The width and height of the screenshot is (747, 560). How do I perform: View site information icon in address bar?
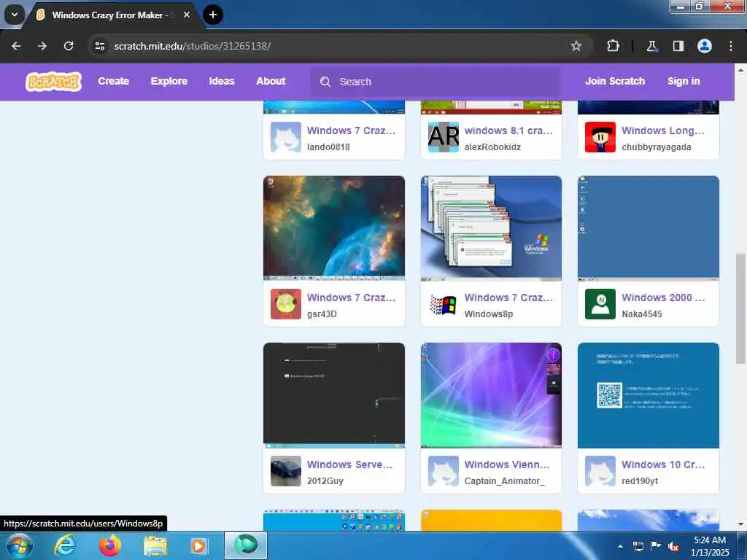[x=99, y=46]
